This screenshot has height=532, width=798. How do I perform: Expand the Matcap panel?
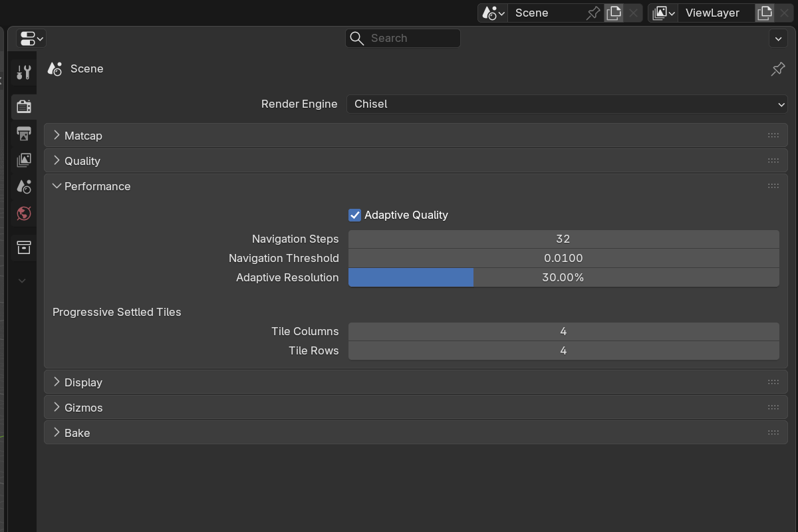point(416,136)
